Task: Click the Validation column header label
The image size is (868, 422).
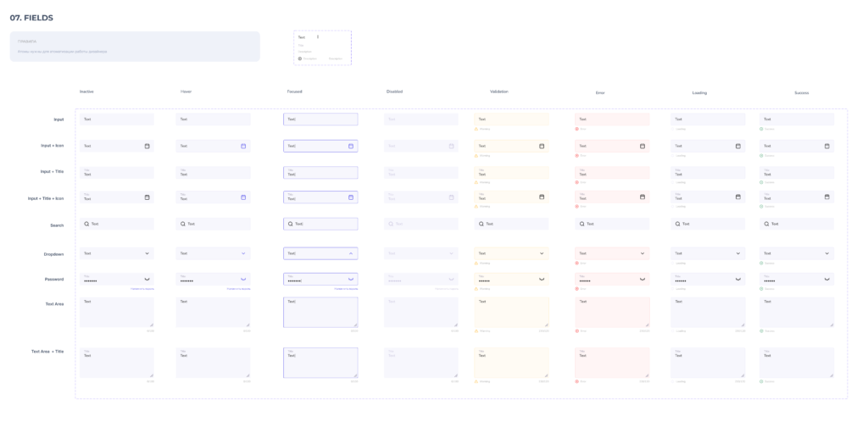Action: [498, 92]
